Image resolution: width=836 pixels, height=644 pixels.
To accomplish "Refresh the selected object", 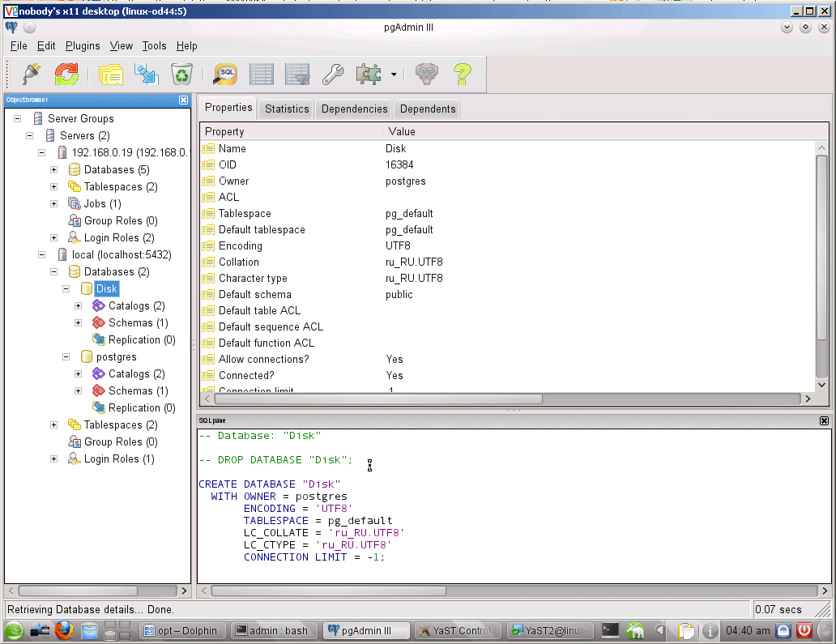I will click(x=66, y=75).
